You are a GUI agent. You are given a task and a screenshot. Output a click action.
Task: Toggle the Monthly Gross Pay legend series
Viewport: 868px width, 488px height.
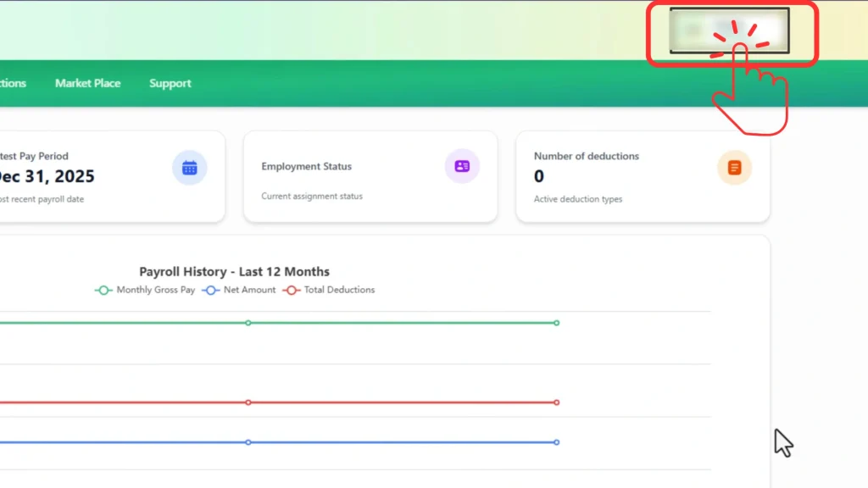point(145,290)
